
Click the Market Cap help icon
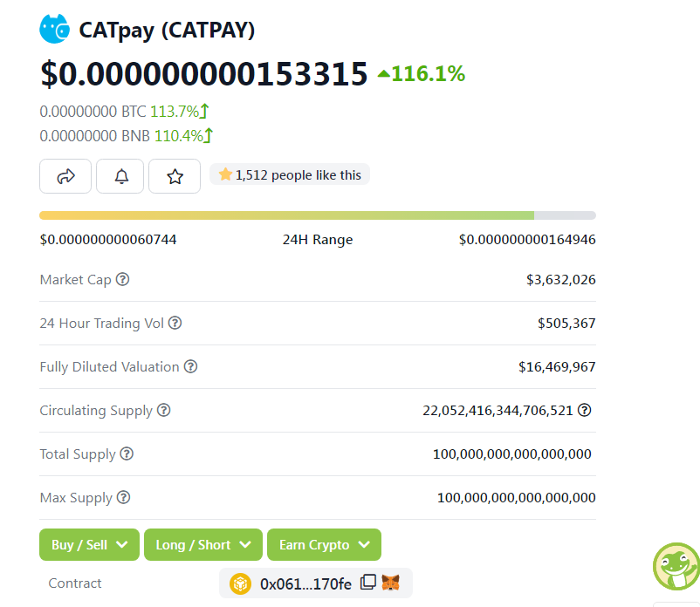123,279
